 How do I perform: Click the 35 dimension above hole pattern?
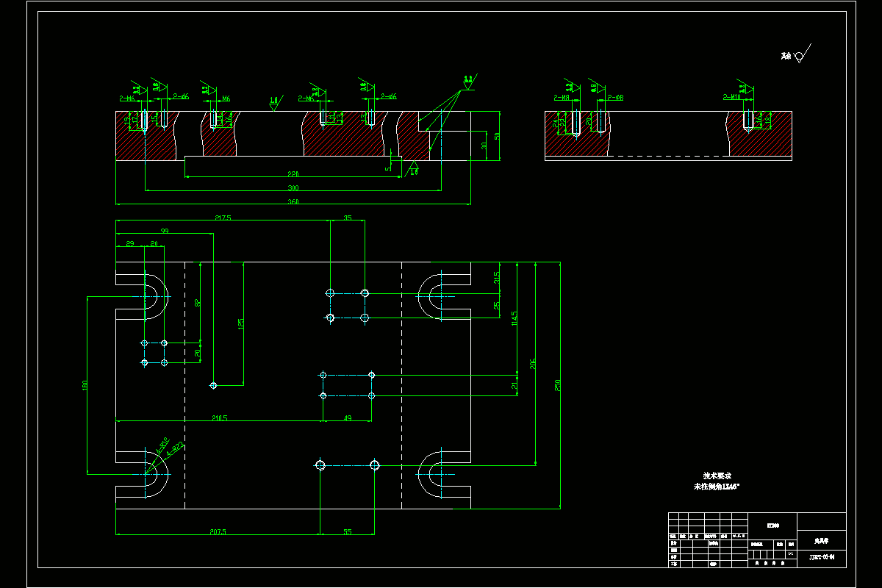[348, 218]
